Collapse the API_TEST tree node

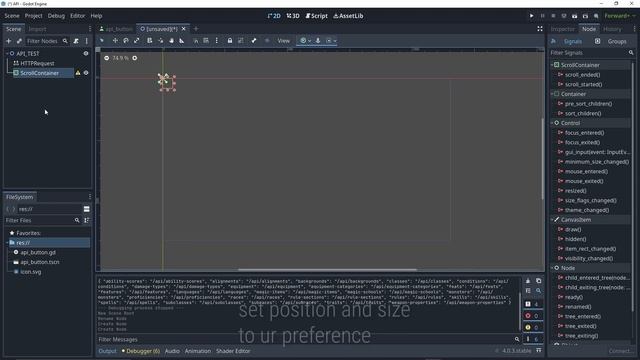click(x=7, y=53)
